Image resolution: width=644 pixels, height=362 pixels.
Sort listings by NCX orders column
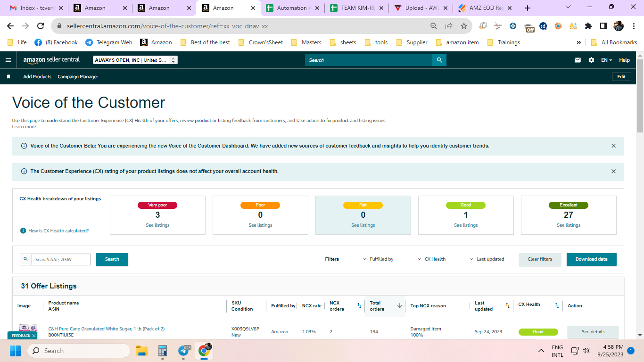pos(359,306)
